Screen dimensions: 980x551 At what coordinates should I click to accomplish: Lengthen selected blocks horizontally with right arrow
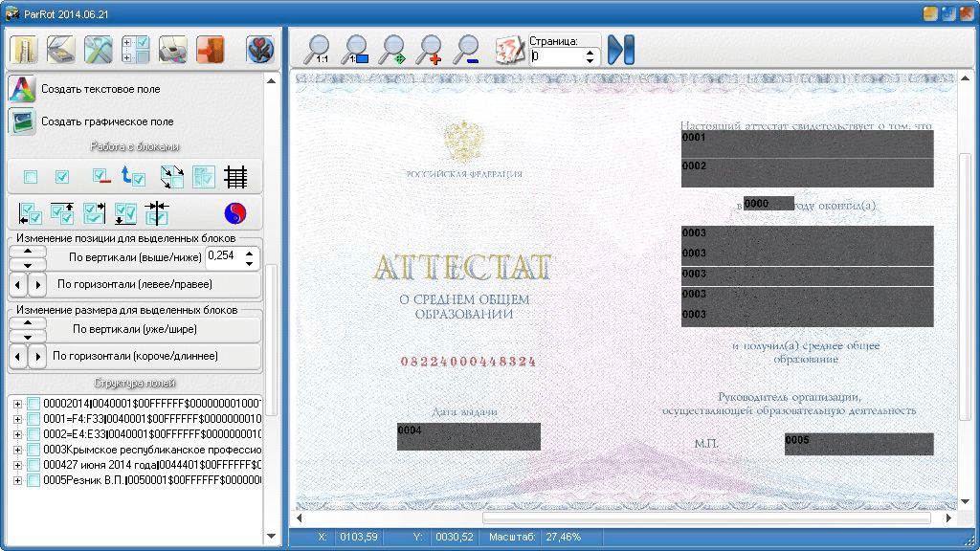[37, 357]
